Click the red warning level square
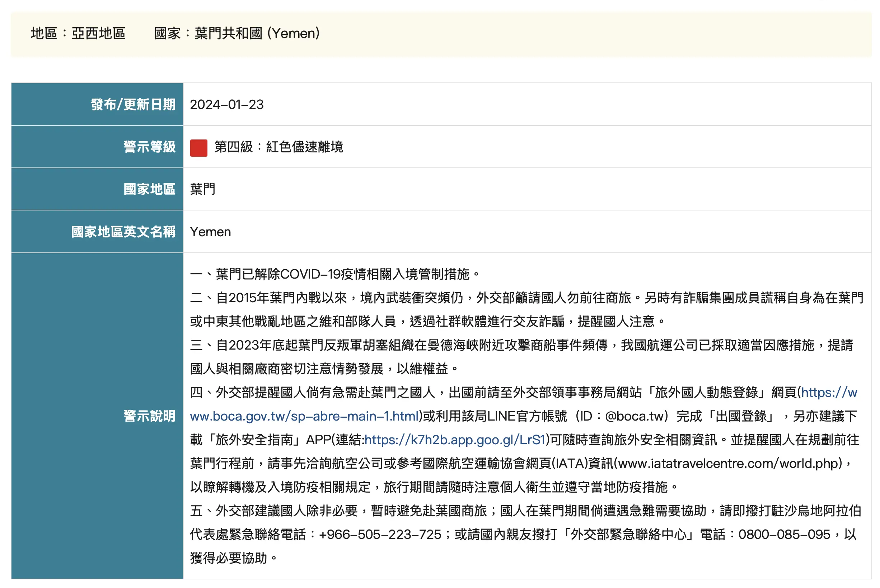The height and width of the screenshot is (588, 880). tap(199, 147)
